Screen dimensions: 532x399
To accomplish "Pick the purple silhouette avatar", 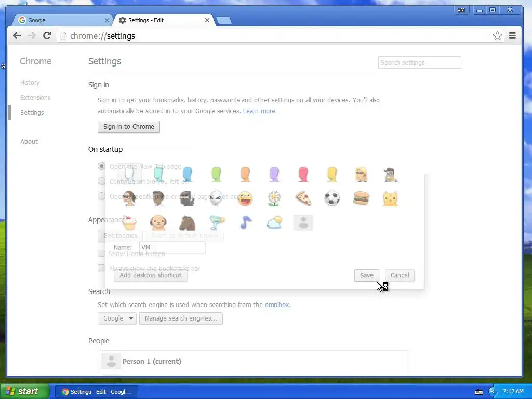I will 274,175.
